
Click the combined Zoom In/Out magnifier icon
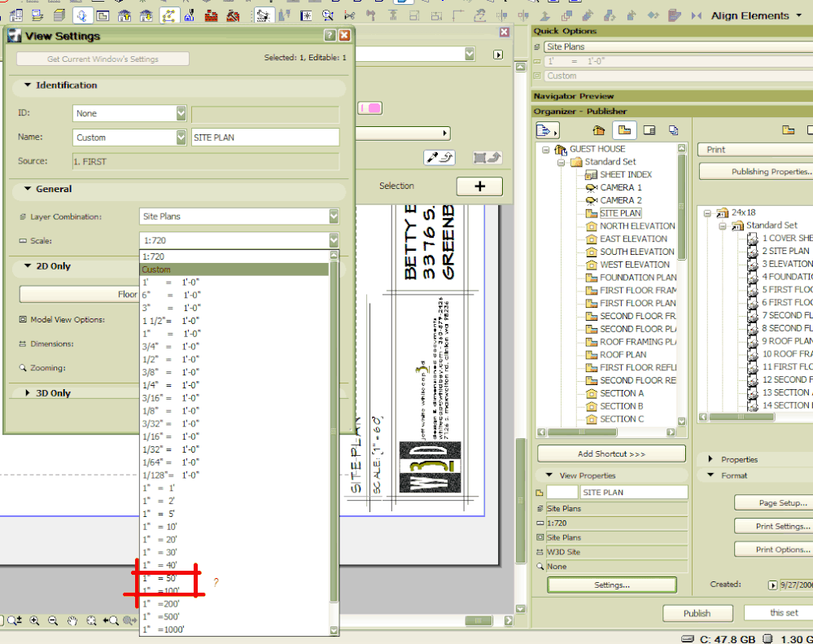pyautogui.click(x=11, y=620)
